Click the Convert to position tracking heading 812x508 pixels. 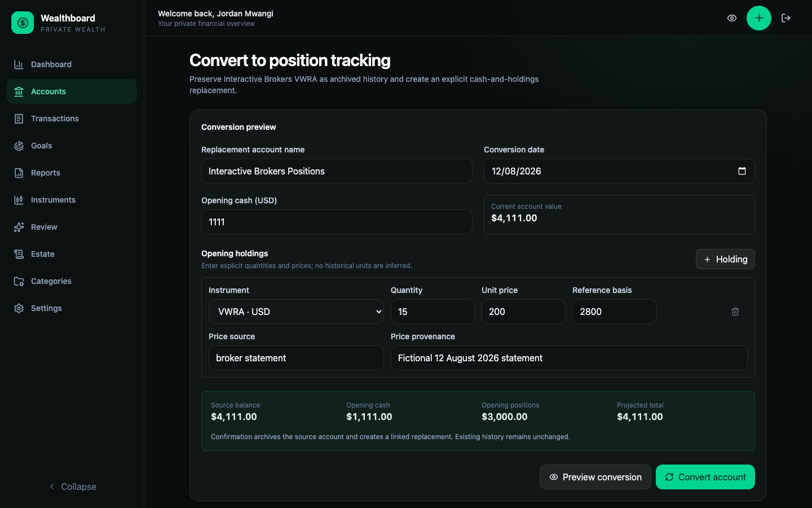[x=290, y=60]
